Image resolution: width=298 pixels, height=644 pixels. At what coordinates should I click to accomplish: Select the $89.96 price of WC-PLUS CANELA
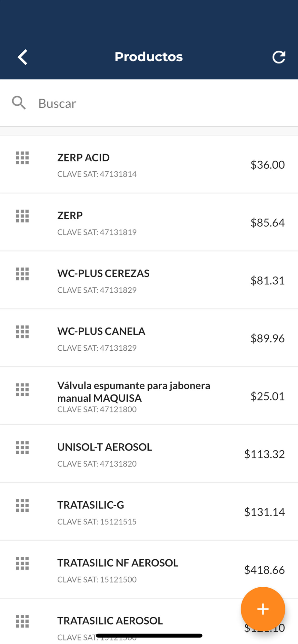(267, 338)
